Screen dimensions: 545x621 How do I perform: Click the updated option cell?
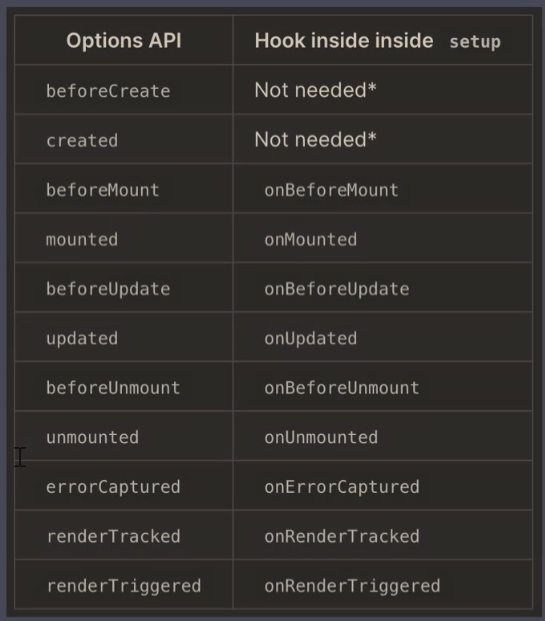pyautogui.click(x=82, y=339)
